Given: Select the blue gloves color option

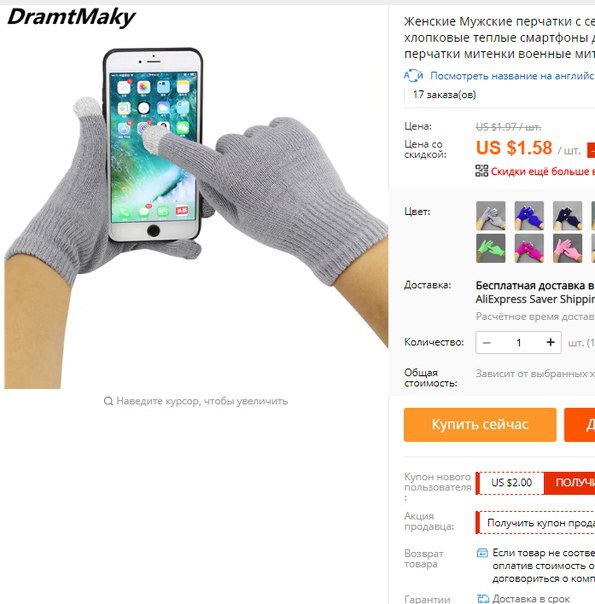Looking at the screenshot, I should click(529, 216).
